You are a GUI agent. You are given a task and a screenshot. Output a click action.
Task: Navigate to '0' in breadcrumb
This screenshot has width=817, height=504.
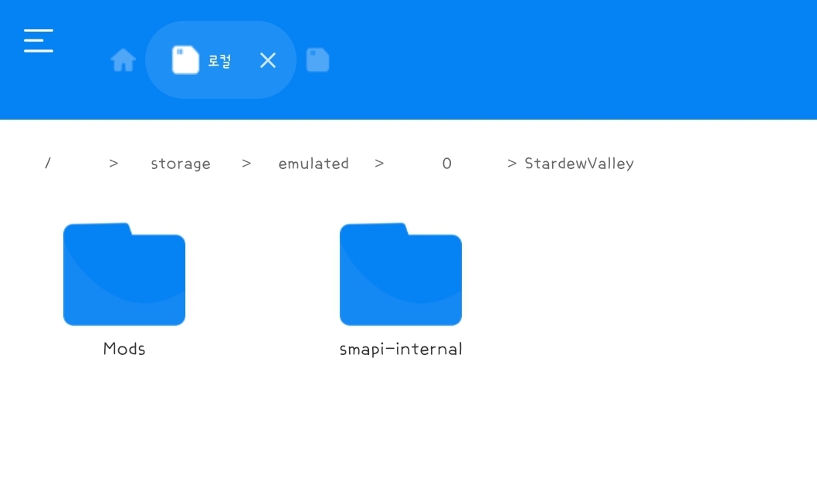(446, 164)
